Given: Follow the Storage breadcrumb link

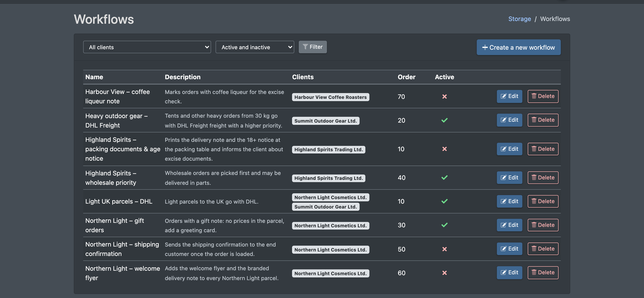Looking at the screenshot, I should tap(519, 19).
